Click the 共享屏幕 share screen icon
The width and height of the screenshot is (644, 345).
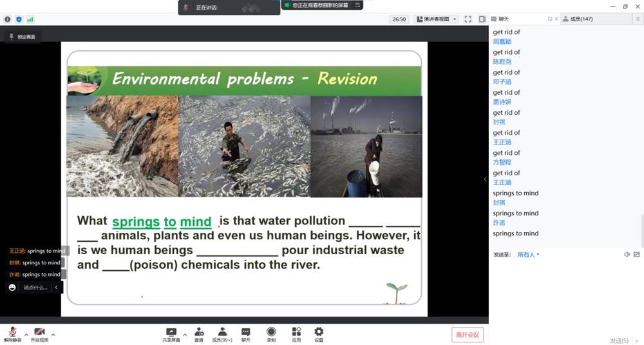(171, 333)
